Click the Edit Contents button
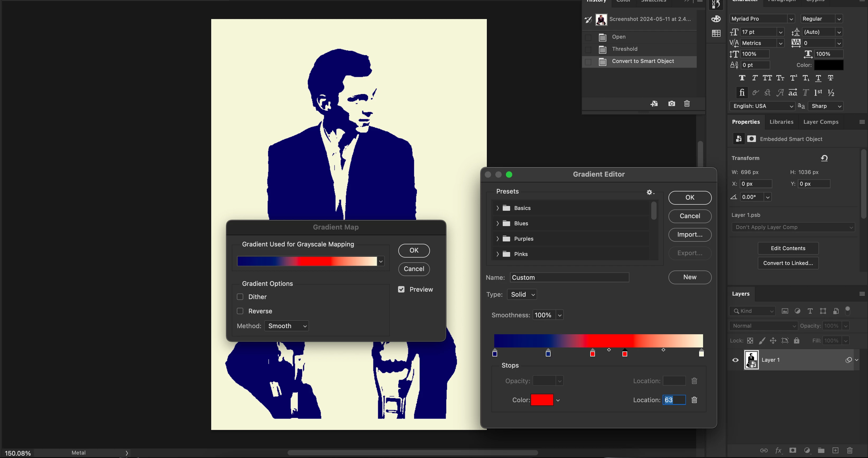The height and width of the screenshot is (458, 868). tap(788, 248)
